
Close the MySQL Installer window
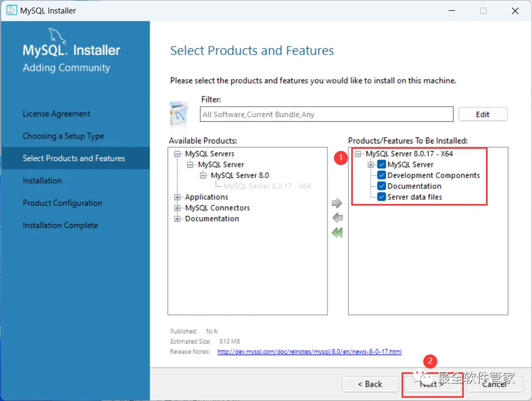[x=515, y=10]
